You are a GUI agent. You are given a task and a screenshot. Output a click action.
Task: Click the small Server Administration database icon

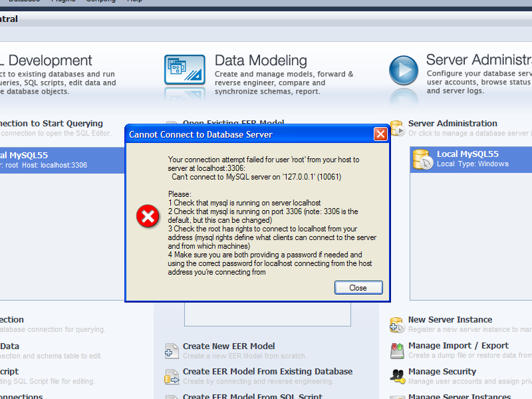tap(397, 128)
